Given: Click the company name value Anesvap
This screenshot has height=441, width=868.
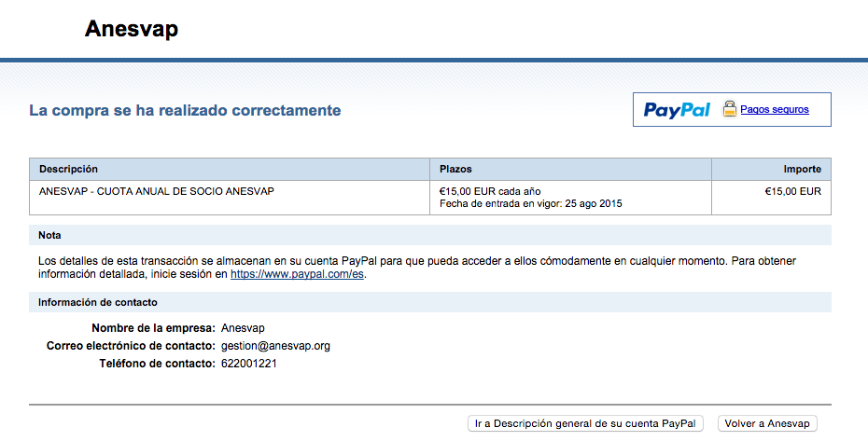Looking at the screenshot, I should click(243, 328).
